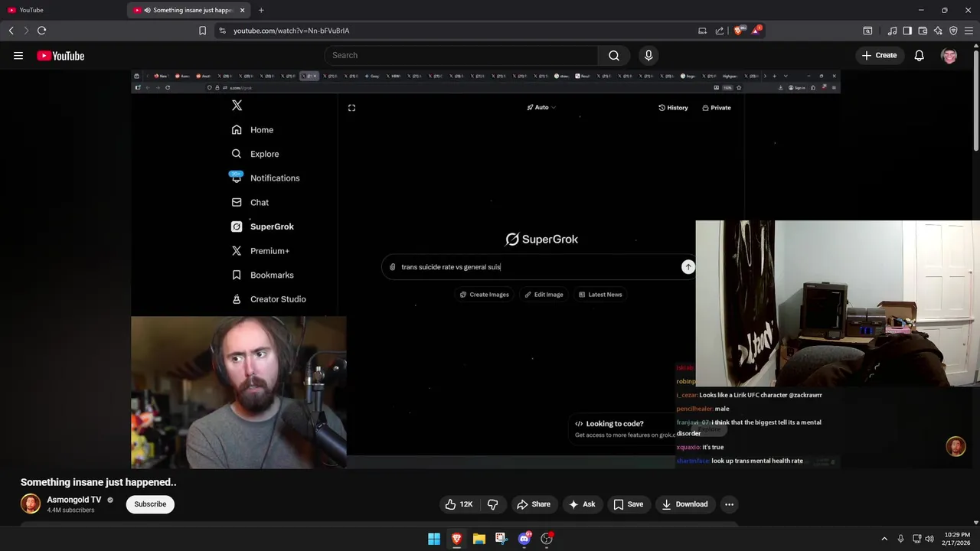Click the address bar URL

pyautogui.click(x=291, y=31)
